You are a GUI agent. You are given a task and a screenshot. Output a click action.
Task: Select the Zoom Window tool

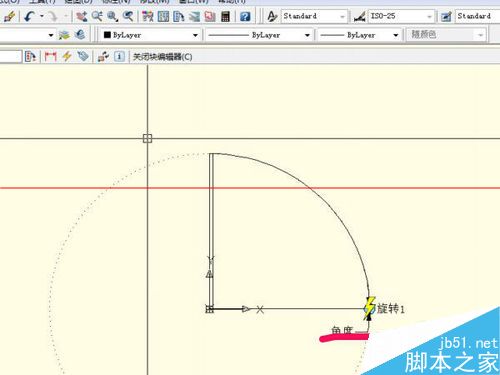112,16
